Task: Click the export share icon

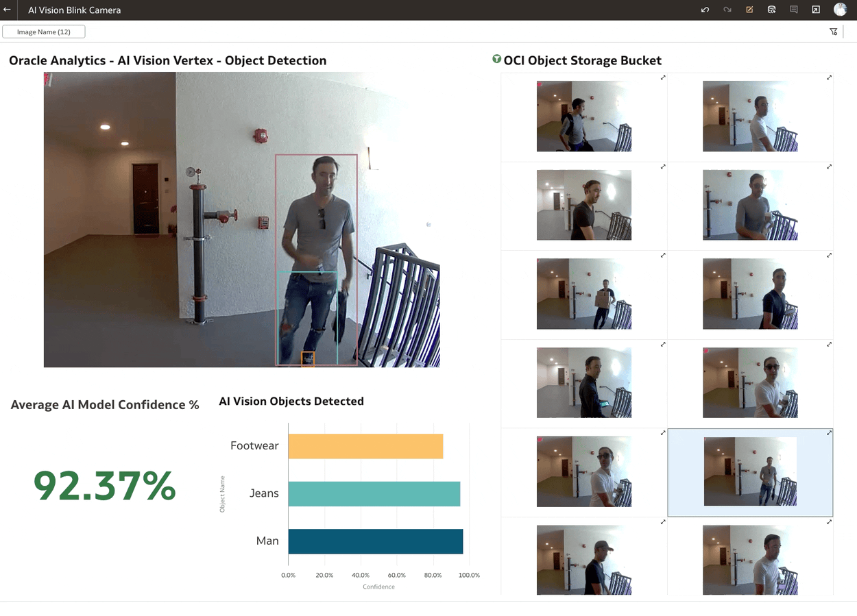Action: [x=816, y=10]
